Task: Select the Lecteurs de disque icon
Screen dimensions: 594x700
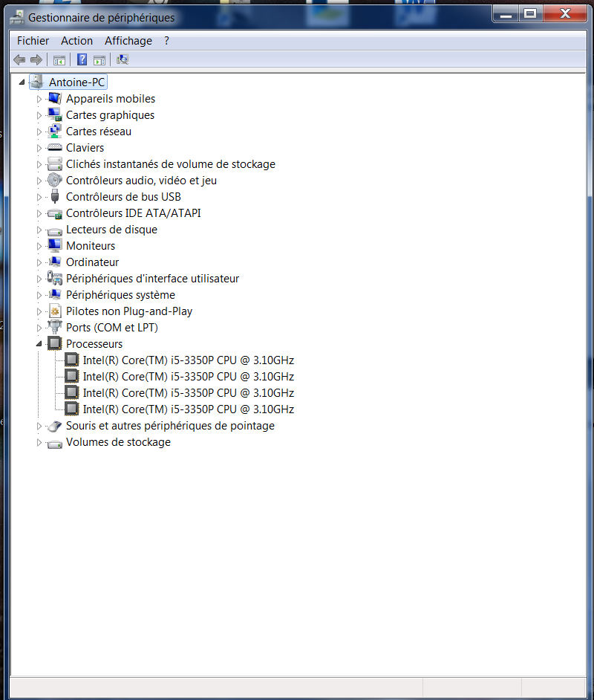Action: pos(55,231)
